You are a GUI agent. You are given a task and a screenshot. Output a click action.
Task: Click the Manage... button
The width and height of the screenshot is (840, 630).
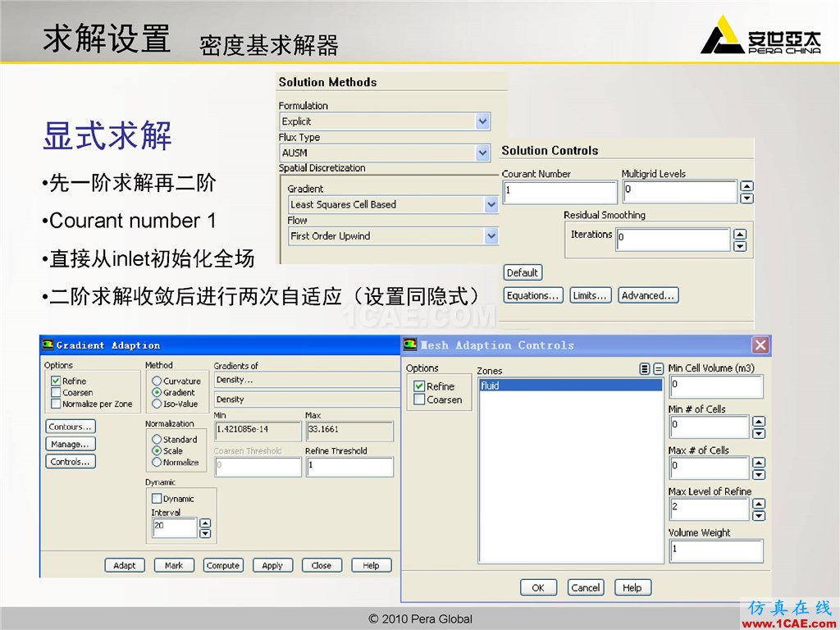coord(71,444)
